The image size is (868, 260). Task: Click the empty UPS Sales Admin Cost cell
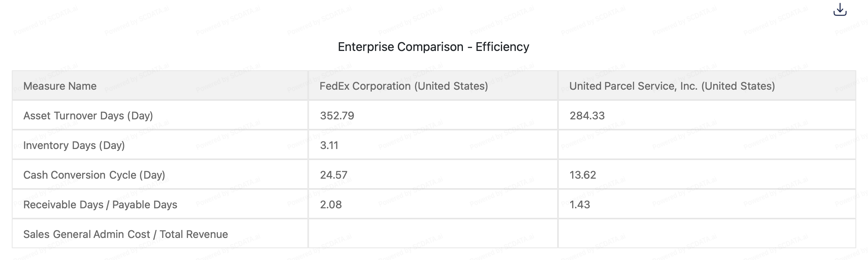coord(706,234)
